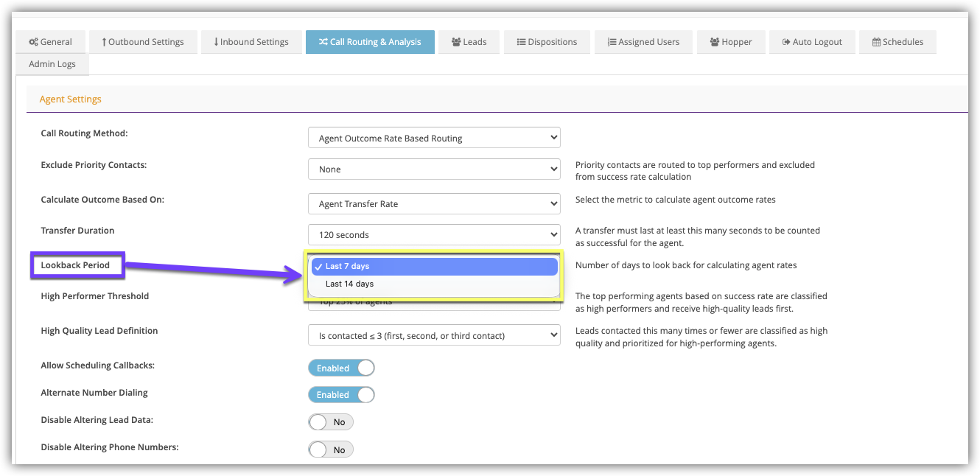The image size is (980, 476).
Task: Switch to Outbound Settings tab
Action: [143, 42]
